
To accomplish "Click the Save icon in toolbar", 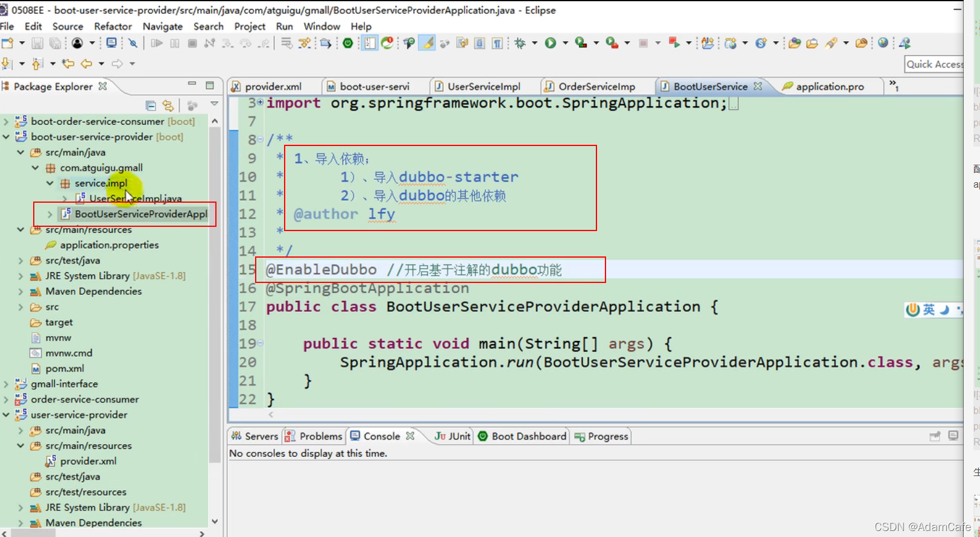I will point(37,43).
